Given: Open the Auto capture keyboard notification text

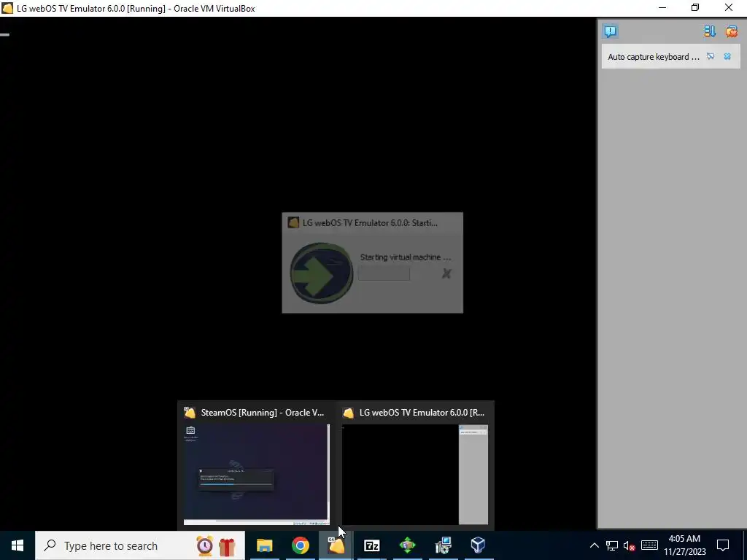Looking at the screenshot, I should click(654, 57).
